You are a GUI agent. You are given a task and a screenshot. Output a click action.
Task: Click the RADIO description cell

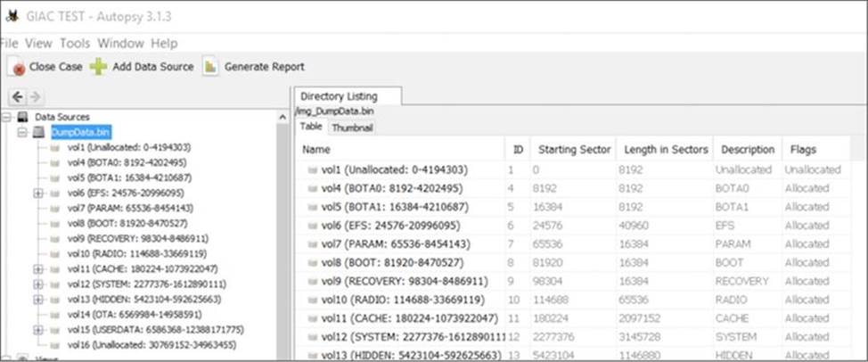tap(731, 300)
